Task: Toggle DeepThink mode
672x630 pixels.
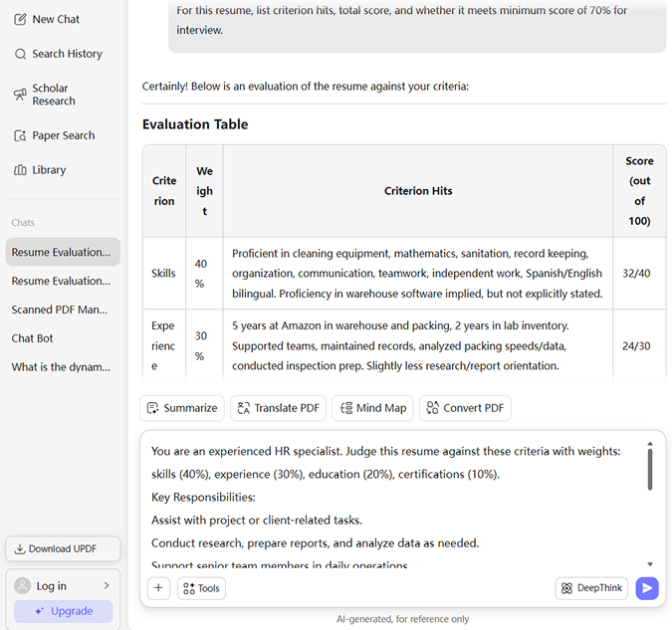Action: (591, 588)
